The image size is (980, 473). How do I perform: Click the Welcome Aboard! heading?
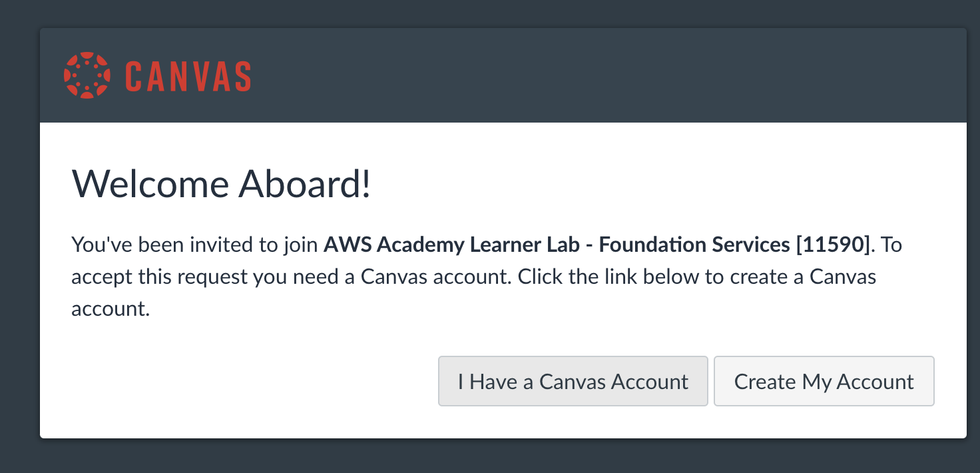(x=221, y=183)
